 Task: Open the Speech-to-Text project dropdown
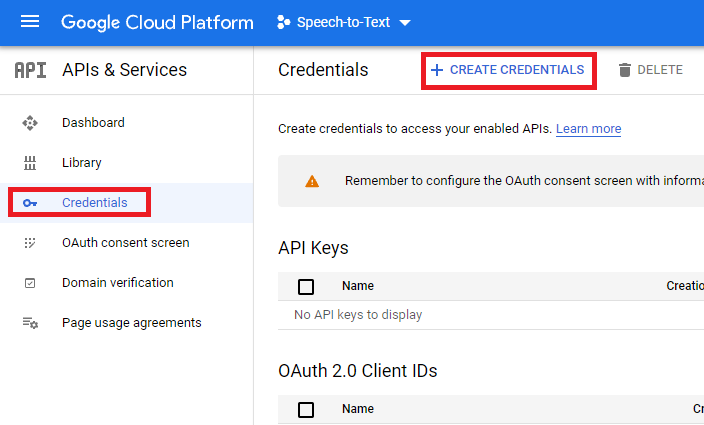tap(343, 22)
